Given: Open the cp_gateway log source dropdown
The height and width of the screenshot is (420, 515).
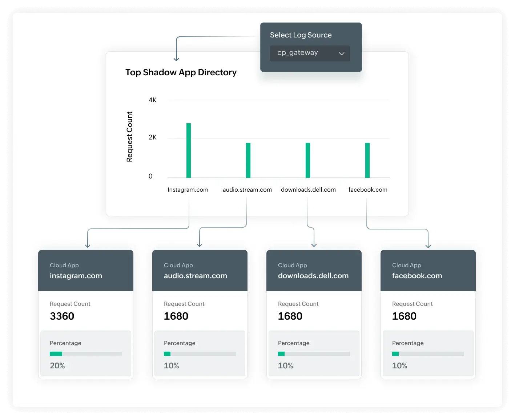Looking at the screenshot, I should 309,53.
